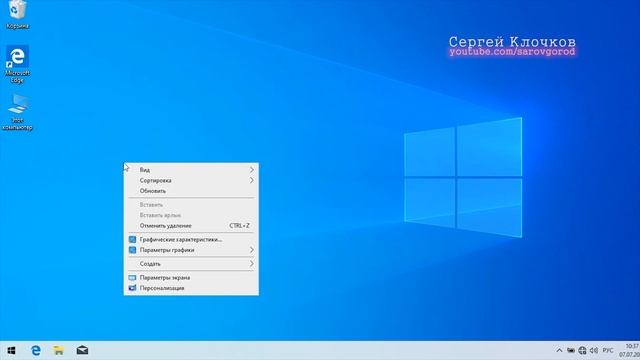Click the network tray icon
This screenshot has width=640, height=360.
(x=582, y=350)
